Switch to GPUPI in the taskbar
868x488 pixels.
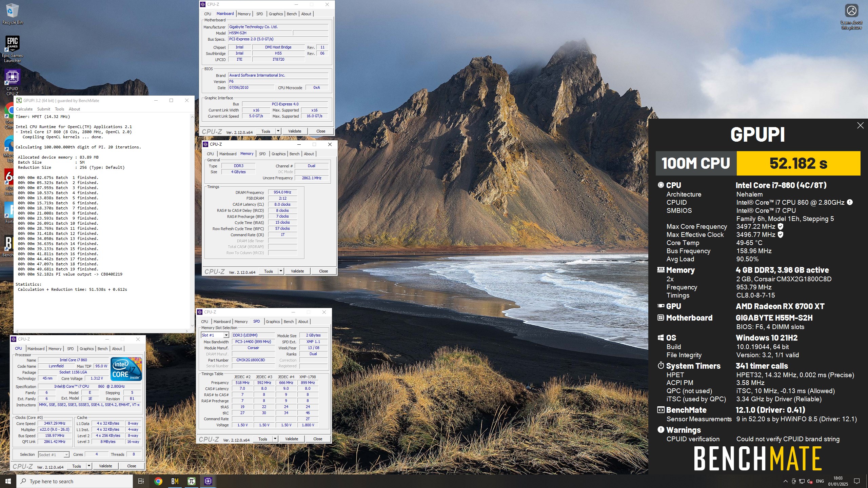click(192, 481)
